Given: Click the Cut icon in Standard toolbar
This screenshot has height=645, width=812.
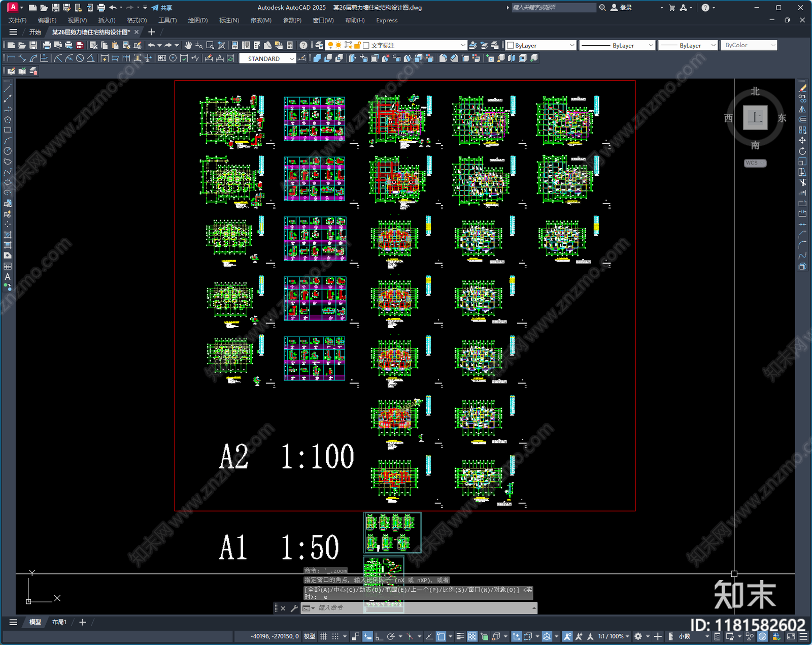Looking at the screenshot, I should [93, 45].
